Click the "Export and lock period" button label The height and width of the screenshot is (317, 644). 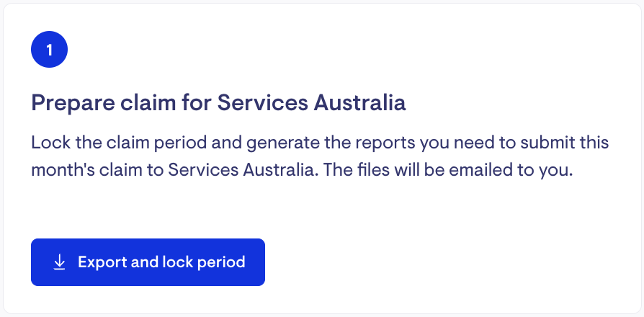pos(161,262)
